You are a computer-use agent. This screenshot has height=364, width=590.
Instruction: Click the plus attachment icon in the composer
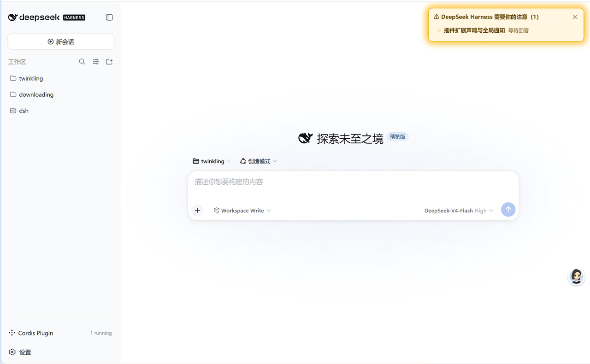197,211
